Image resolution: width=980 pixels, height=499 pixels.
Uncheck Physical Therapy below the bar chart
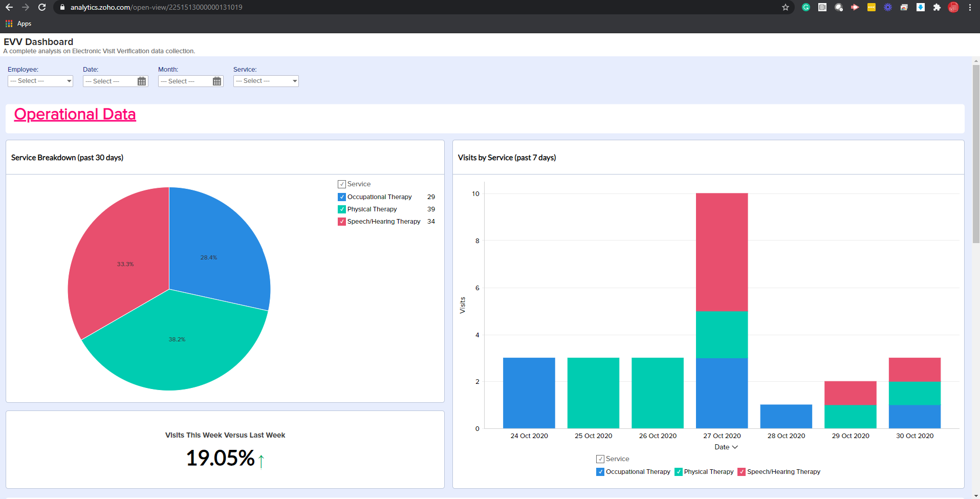679,472
